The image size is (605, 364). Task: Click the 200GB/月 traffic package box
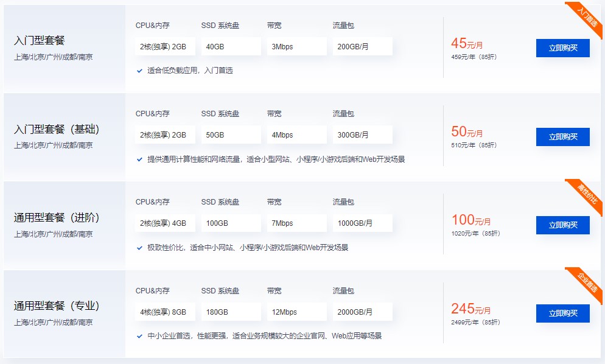[x=362, y=46]
